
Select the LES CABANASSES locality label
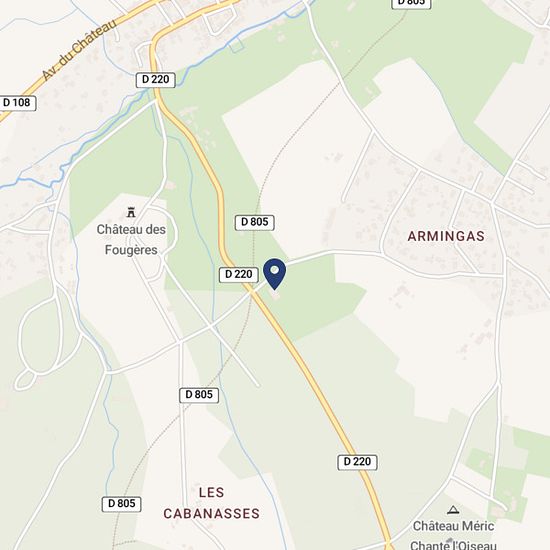pos(212,503)
